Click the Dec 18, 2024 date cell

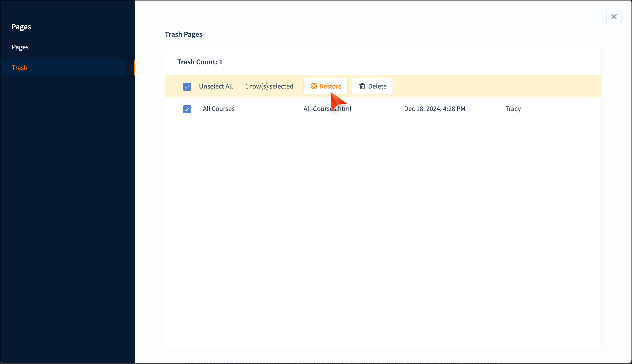pyautogui.click(x=434, y=109)
